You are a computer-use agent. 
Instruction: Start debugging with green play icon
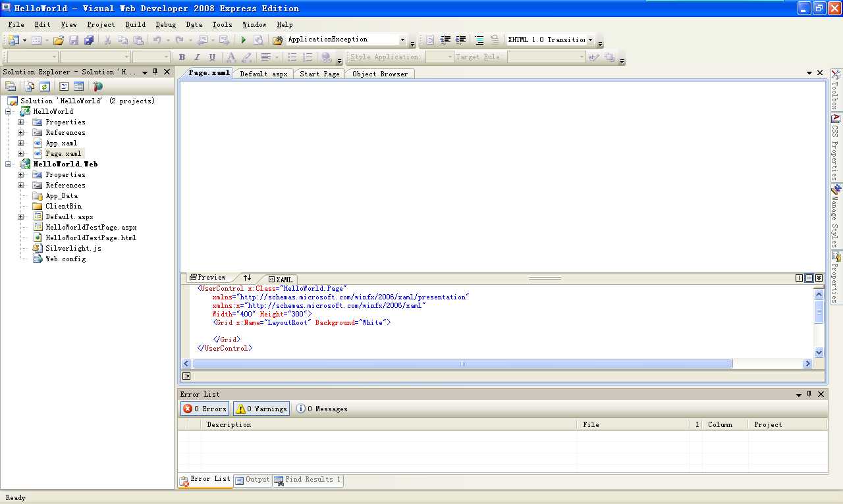click(x=243, y=40)
